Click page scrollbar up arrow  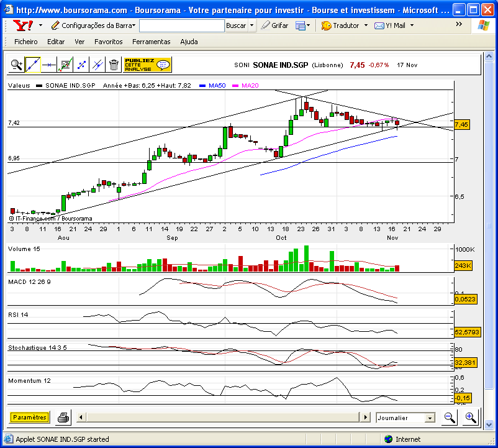point(489,57)
